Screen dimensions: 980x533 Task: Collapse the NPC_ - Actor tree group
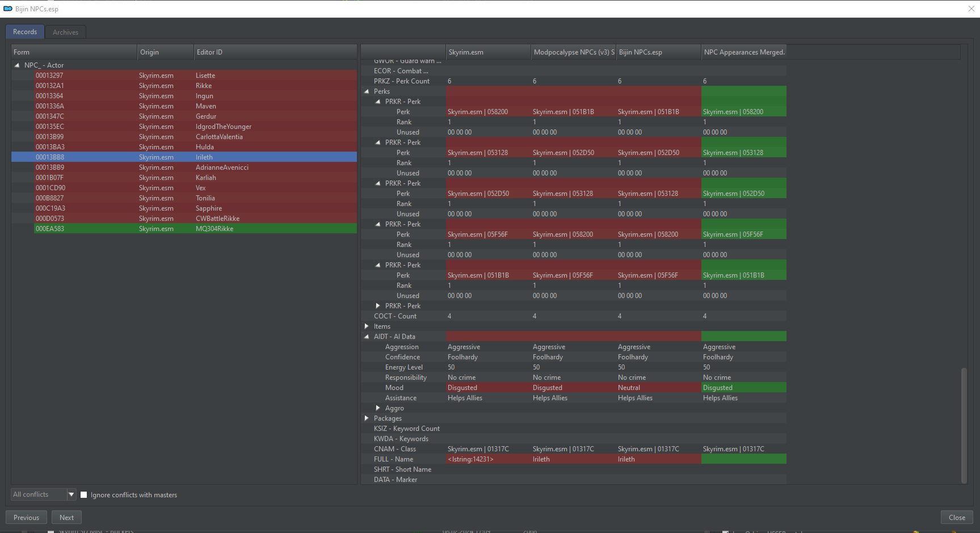click(17, 65)
